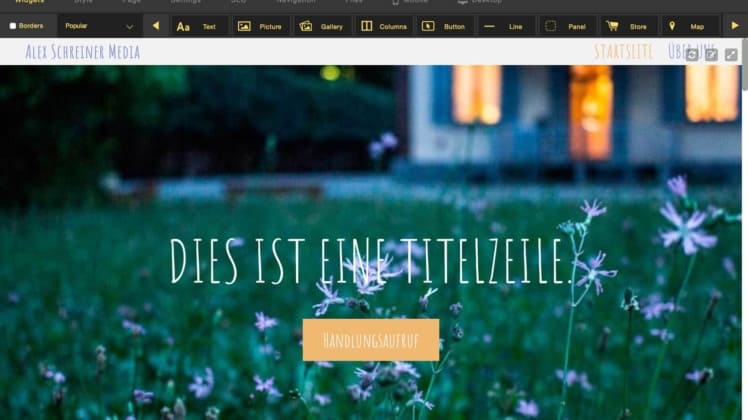Click the Alex Schreiner Media site title
The image size is (748, 420).
(83, 52)
